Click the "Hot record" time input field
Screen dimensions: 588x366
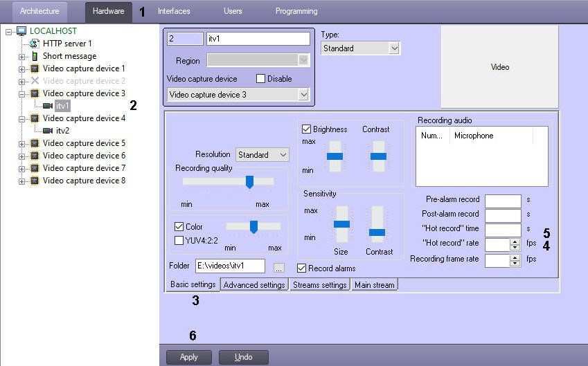coord(503,230)
